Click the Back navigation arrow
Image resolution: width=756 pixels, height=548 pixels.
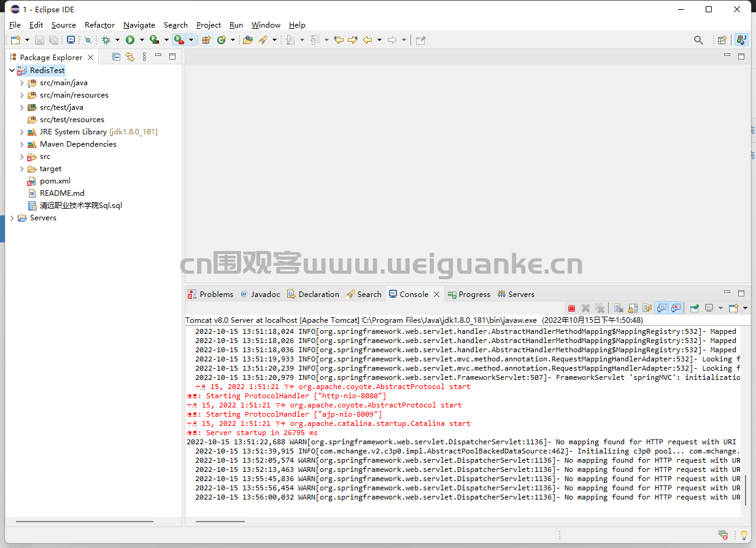368,40
